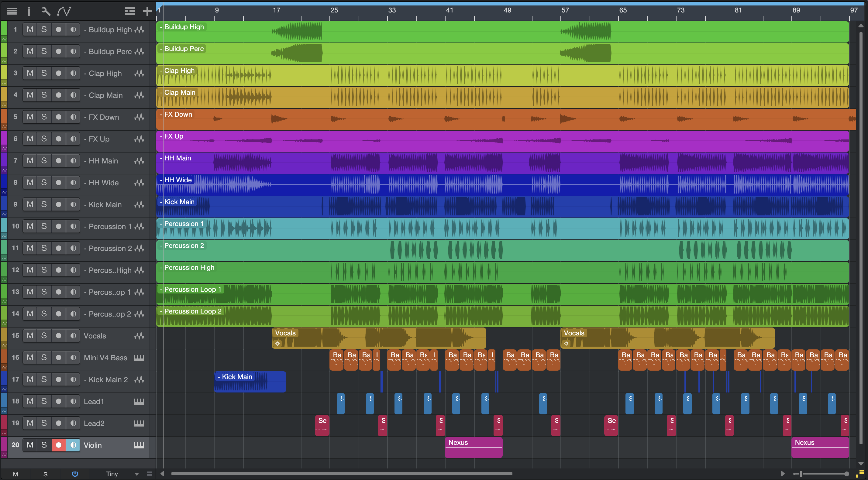Viewport: 868px width, 480px height.
Task: Add a new track with the plus icon
Action: (x=147, y=12)
